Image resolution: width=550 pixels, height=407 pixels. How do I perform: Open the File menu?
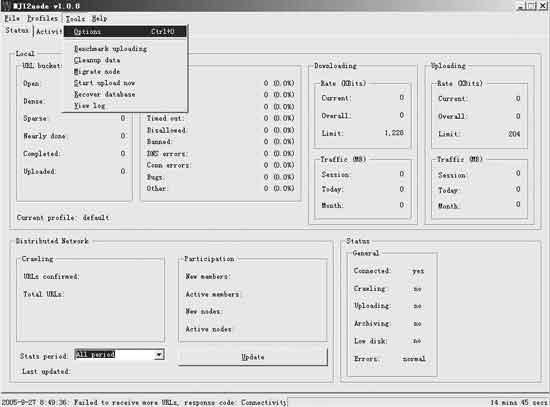[x=12, y=18]
